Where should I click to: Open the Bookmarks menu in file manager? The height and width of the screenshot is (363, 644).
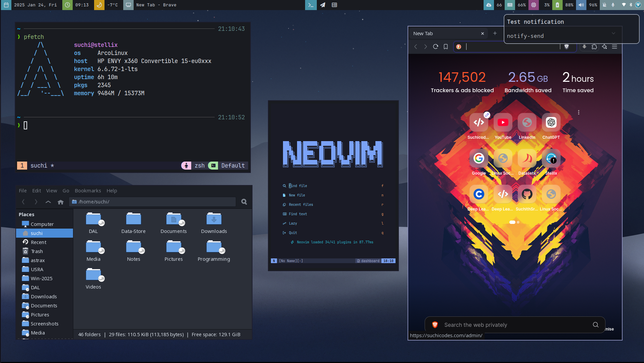(x=88, y=190)
